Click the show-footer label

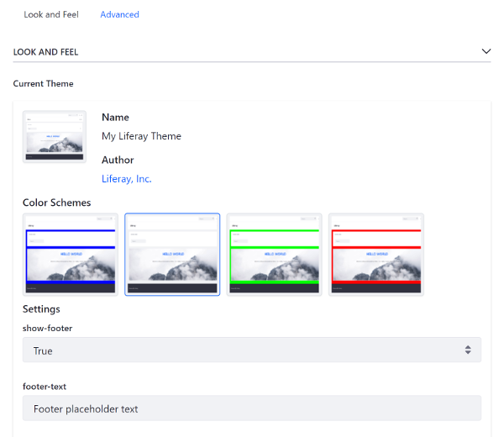[x=47, y=329]
